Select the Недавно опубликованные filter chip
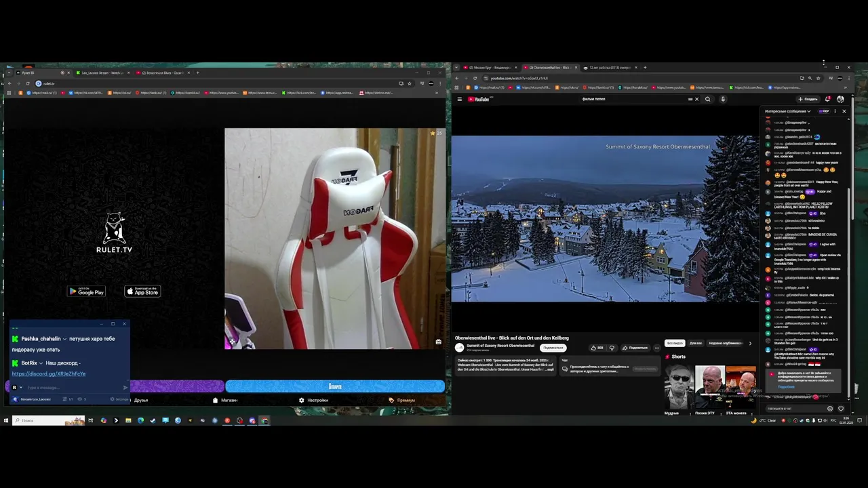This screenshot has width=868, height=488. coord(725,343)
